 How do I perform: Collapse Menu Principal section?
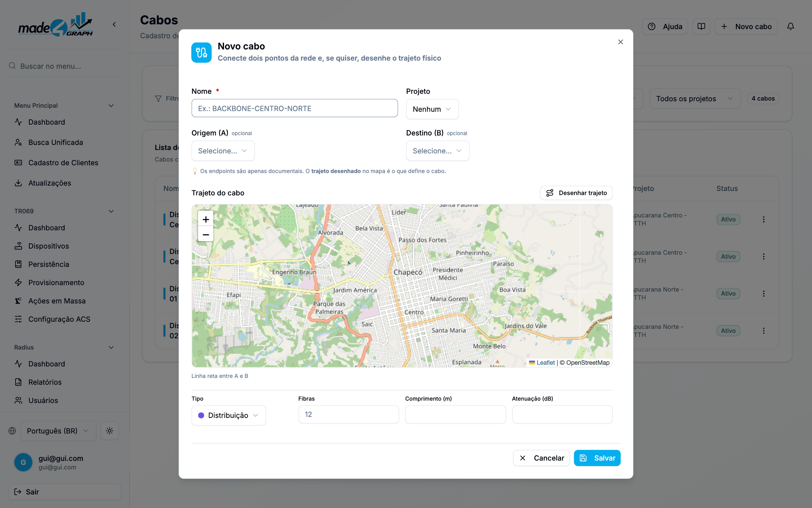coord(111,106)
